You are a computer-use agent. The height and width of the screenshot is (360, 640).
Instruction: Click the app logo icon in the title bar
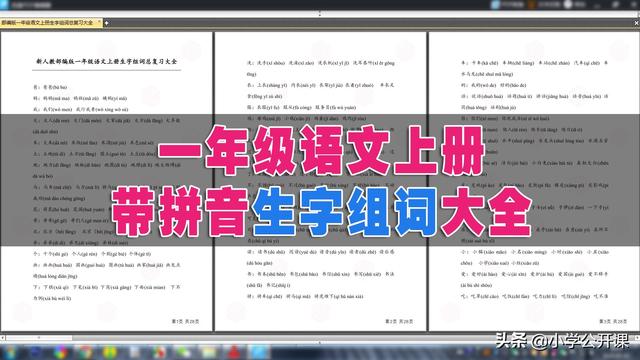click(4, 5)
